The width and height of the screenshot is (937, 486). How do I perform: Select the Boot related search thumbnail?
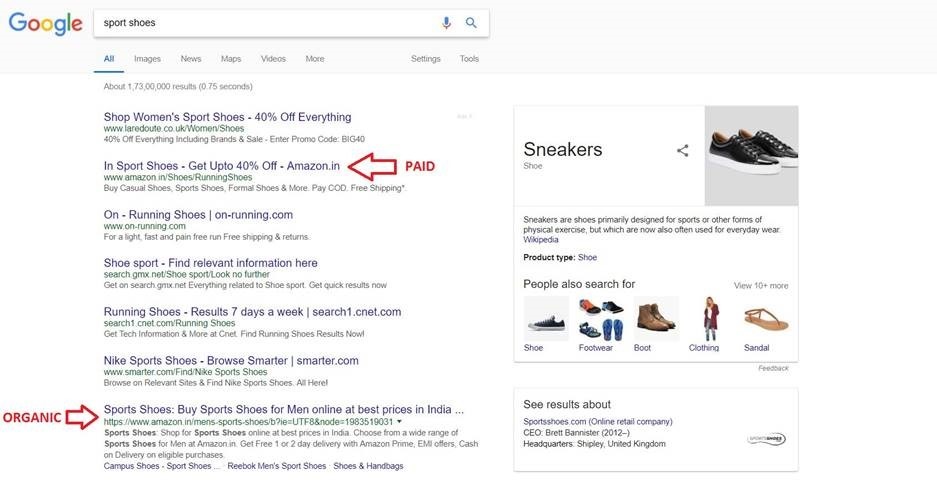656,319
